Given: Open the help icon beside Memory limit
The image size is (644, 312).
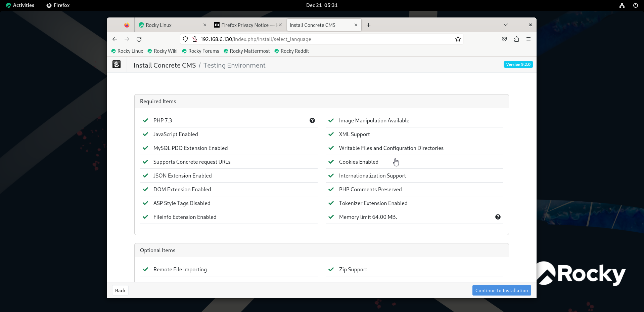Looking at the screenshot, I should coord(498,217).
